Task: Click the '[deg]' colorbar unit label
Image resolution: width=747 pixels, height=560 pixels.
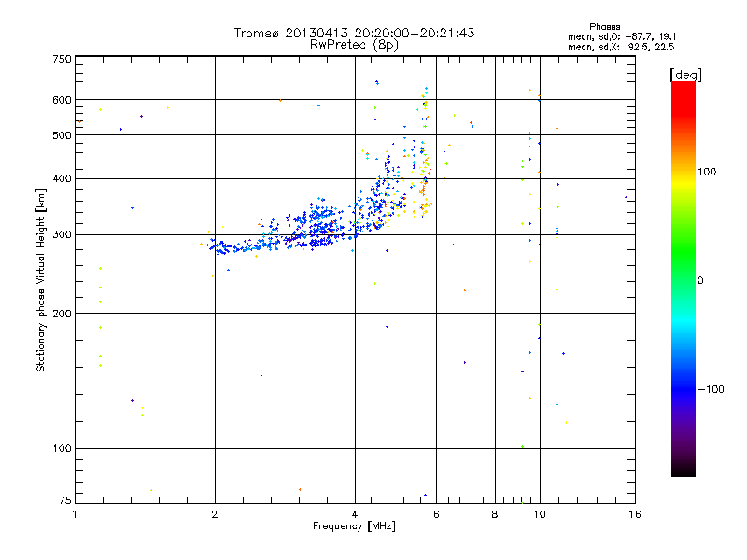Action: pyautogui.click(x=685, y=75)
